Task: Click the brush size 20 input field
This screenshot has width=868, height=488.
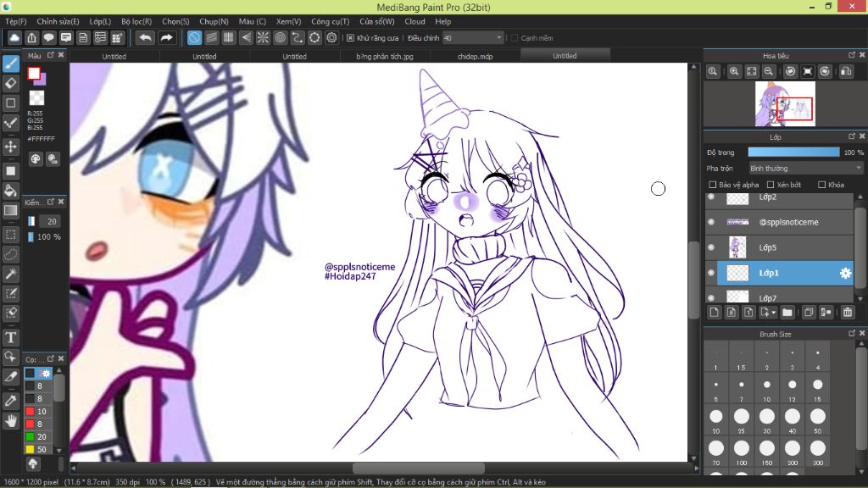Action: tap(51, 221)
